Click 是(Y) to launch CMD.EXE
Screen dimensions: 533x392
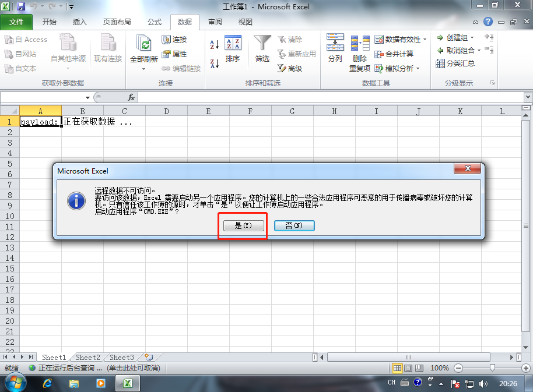click(243, 225)
